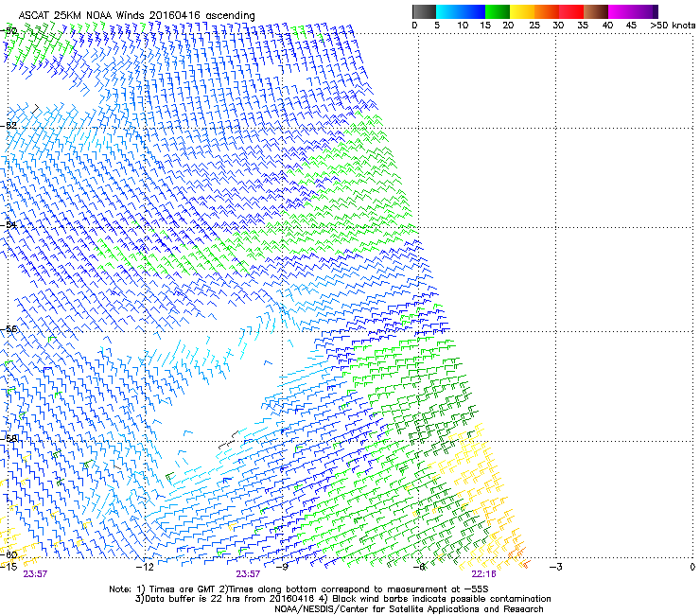Image resolution: width=700 pixels, height=615 pixels.
Task: Click the brown 35-40 knots color bar segment
Action: click(x=596, y=11)
